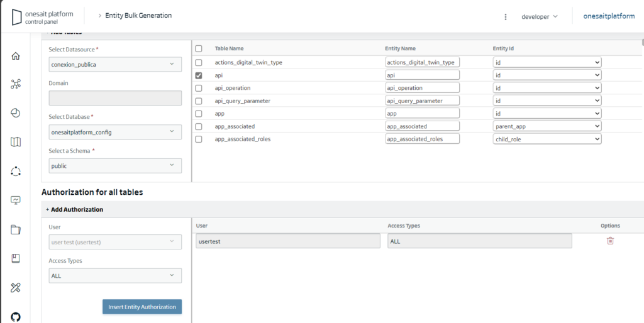This screenshot has height=323, width=644.
Task: Edit Entity Name field for app_associated
Action: click(x=422, y=126)
